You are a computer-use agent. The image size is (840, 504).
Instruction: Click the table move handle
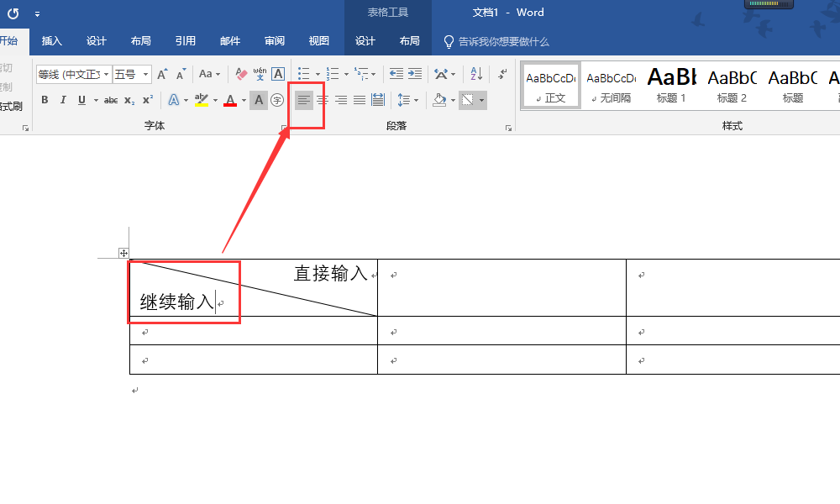point(123,254)
